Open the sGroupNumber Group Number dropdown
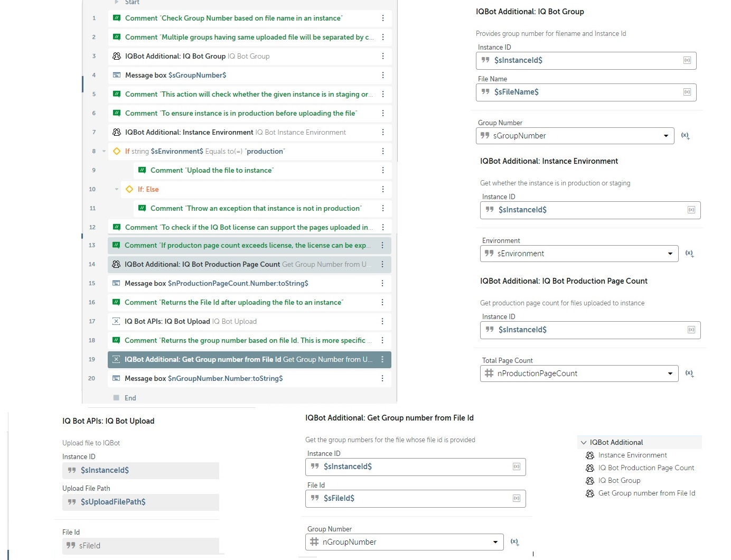The height and width of the screenshot is (560, 731). click(575, 136)
